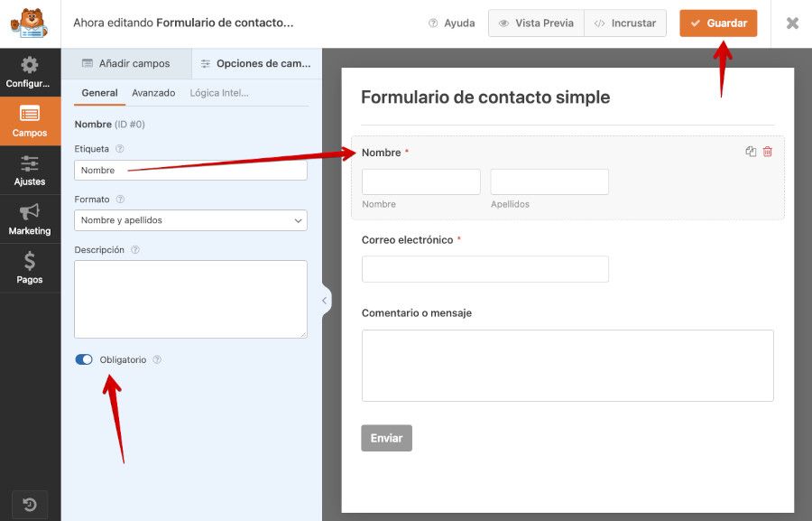Click the Nombre field label in preview
Screen dimensions: 812x521
pyautogui.click(x=381, y=153)
